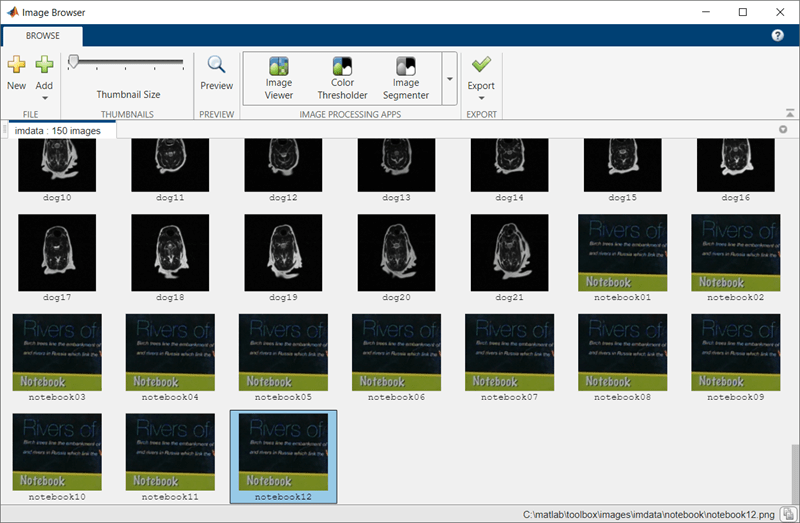This screenshot has width=800, height=523.
Task: Select the dog20 thumbnail
Action: click(x=396, y=253)
